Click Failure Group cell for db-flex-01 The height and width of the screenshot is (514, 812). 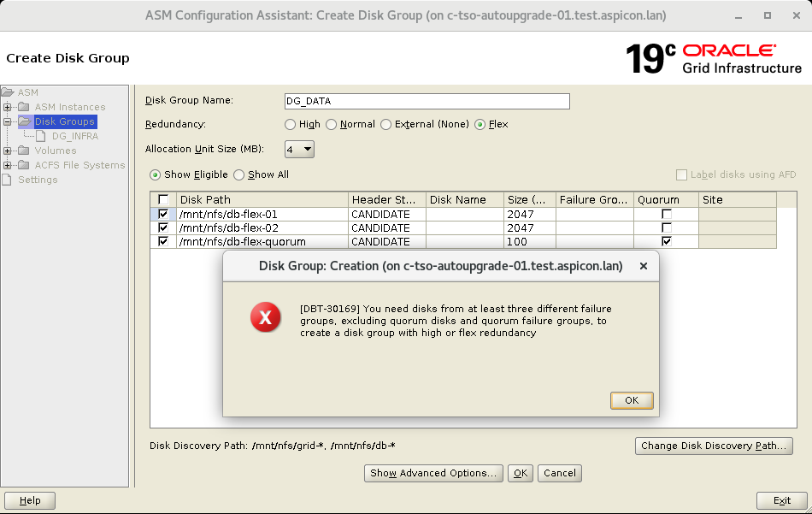point(595,214)
